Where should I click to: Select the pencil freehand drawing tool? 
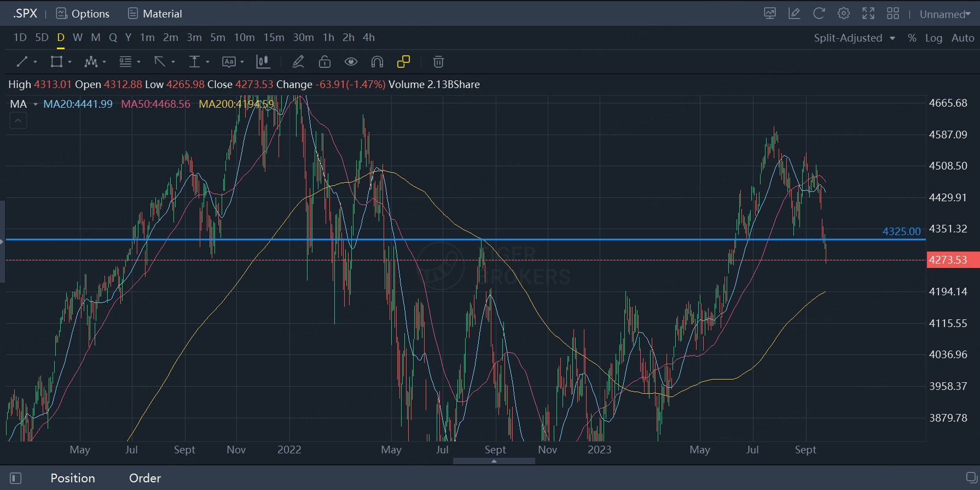pyautogui.click(x=298, y=62)
